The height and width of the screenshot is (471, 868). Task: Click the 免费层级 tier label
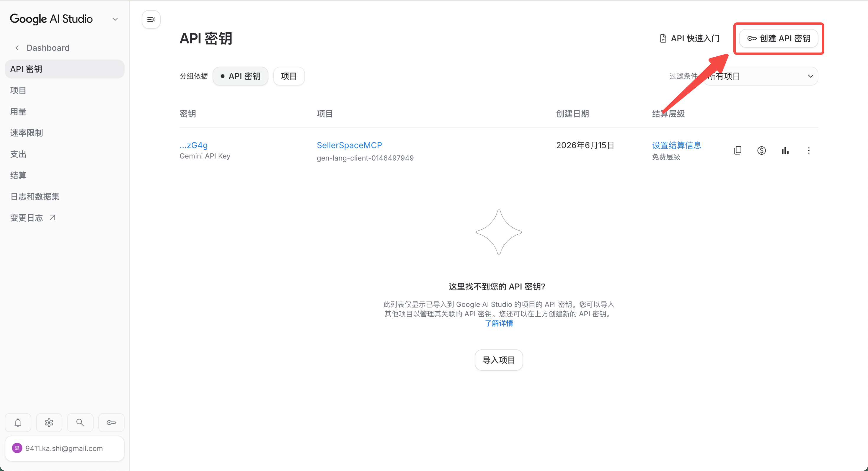[666, 157]
